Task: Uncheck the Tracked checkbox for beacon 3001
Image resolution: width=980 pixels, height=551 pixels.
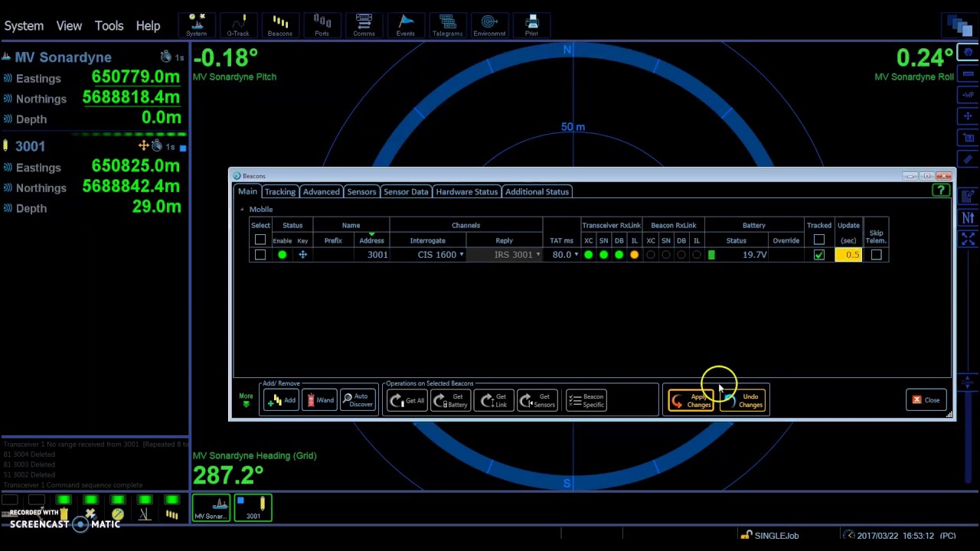Action: pyautogui.click(x=818, y=255)
